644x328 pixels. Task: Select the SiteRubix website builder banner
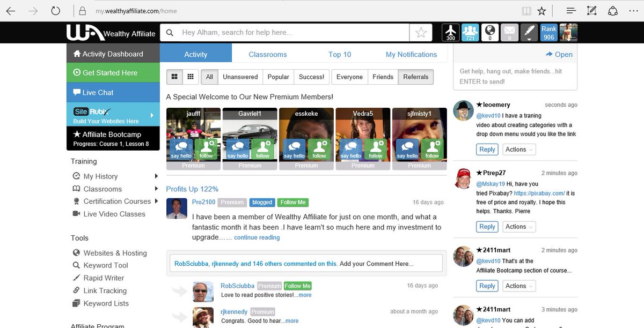113,114
